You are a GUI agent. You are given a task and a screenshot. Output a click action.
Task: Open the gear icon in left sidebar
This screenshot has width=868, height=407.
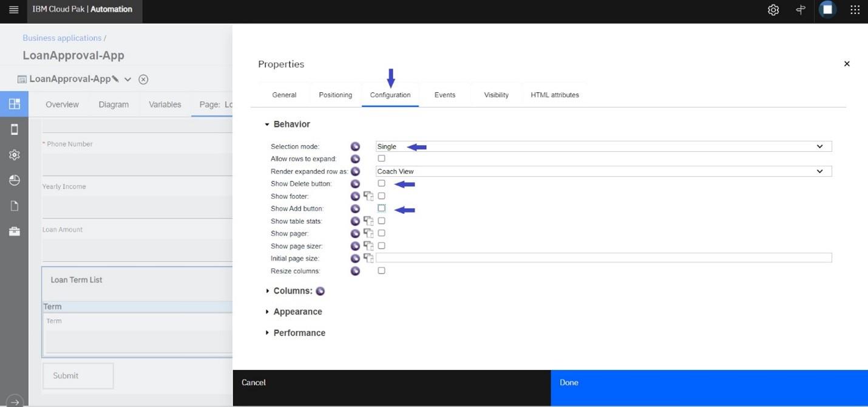[14, 155]
